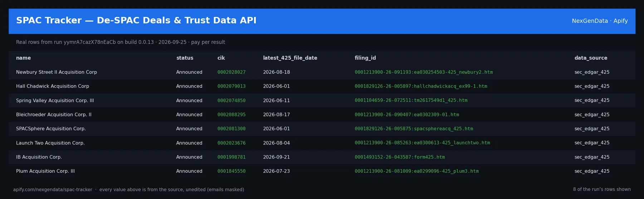
Task: Click Announced status in Plum Acquisition row
Action: [189, 171]
